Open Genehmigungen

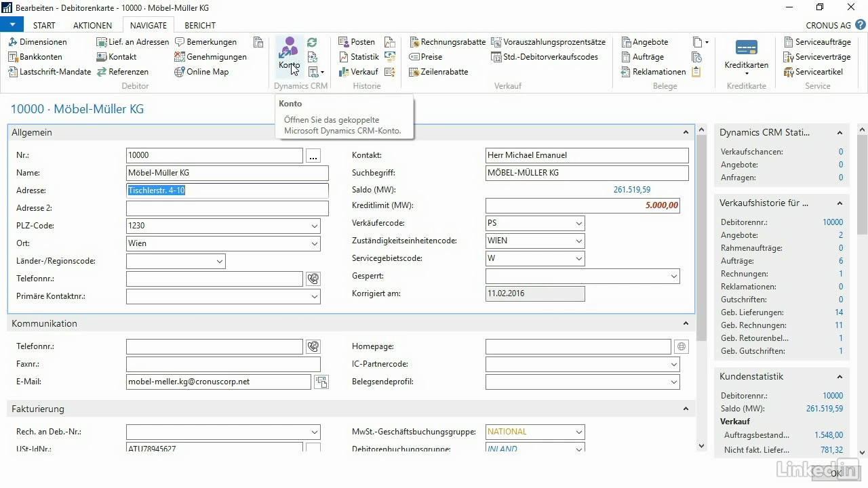[210, 57]
